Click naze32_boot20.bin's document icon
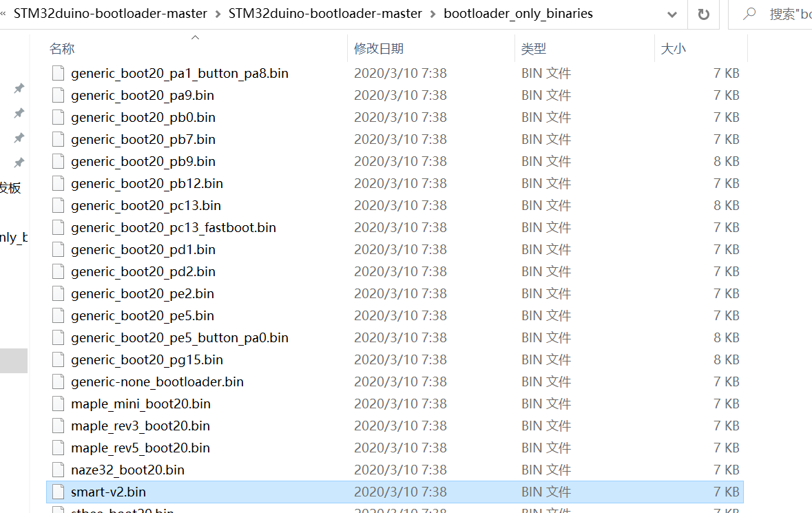This screenshot has width=812, height=513. pyautogui.click(x=58, y=470)
